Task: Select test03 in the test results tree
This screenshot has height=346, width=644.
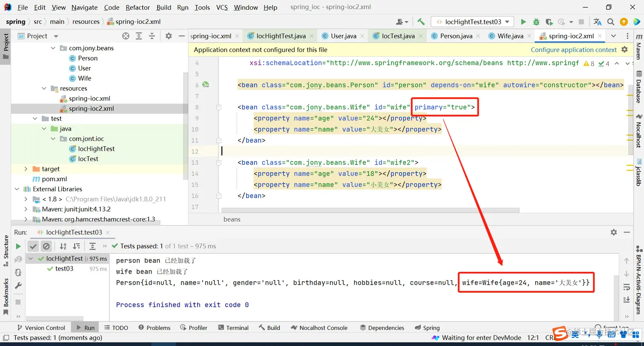Action: coord(64,269)
